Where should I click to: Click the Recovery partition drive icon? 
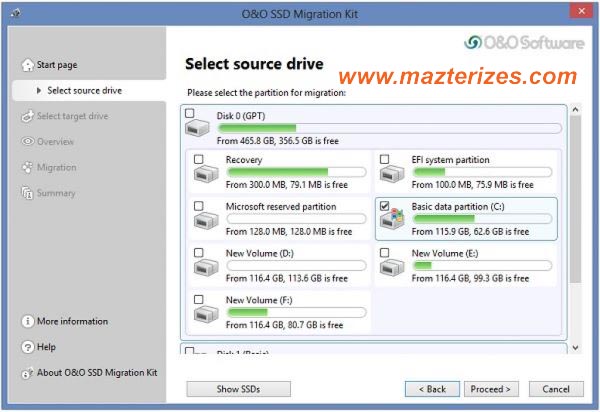(x=206, y=173)
